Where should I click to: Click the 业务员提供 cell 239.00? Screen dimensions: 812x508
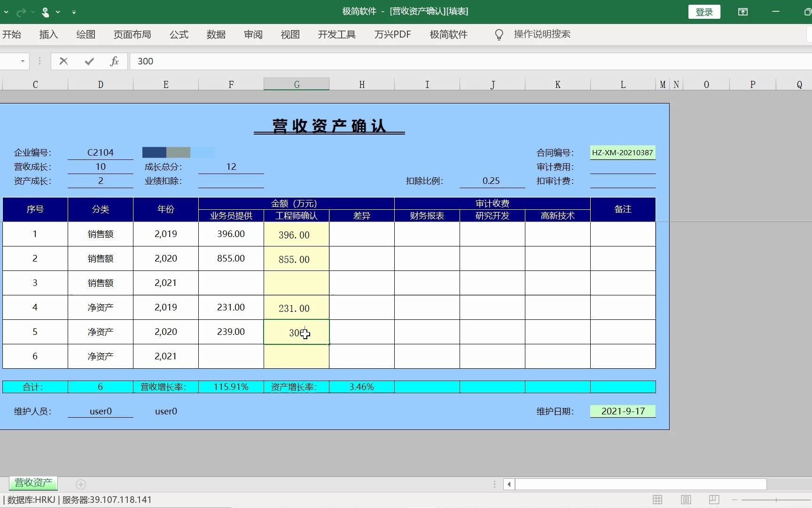(x=231, y=332)
